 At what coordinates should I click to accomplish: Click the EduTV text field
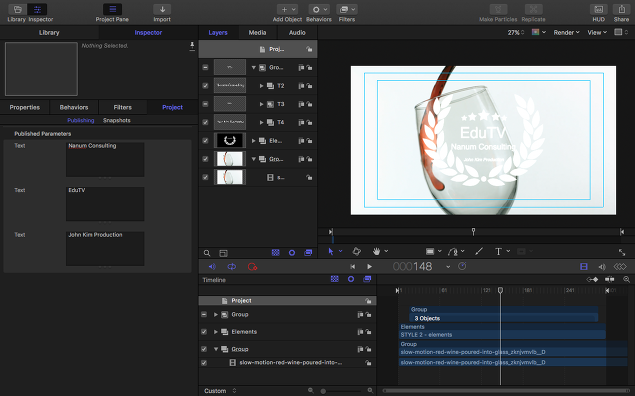[105, 204]
